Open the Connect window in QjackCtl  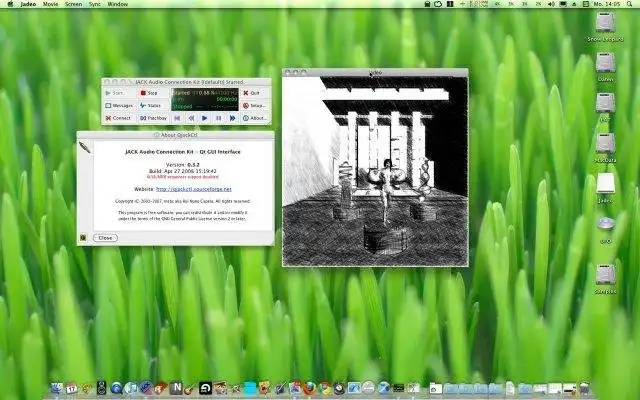119,118
